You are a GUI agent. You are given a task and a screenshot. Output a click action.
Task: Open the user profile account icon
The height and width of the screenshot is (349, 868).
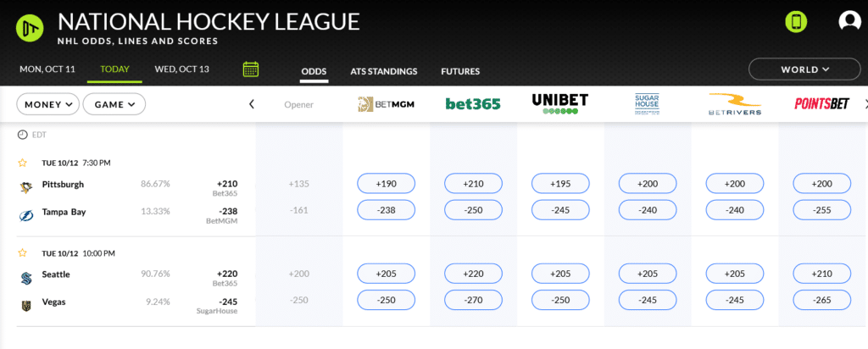coord(848,21)
